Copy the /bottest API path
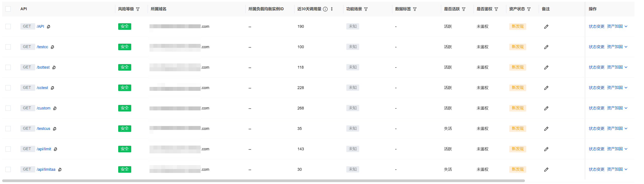 [x=54, y=67]
